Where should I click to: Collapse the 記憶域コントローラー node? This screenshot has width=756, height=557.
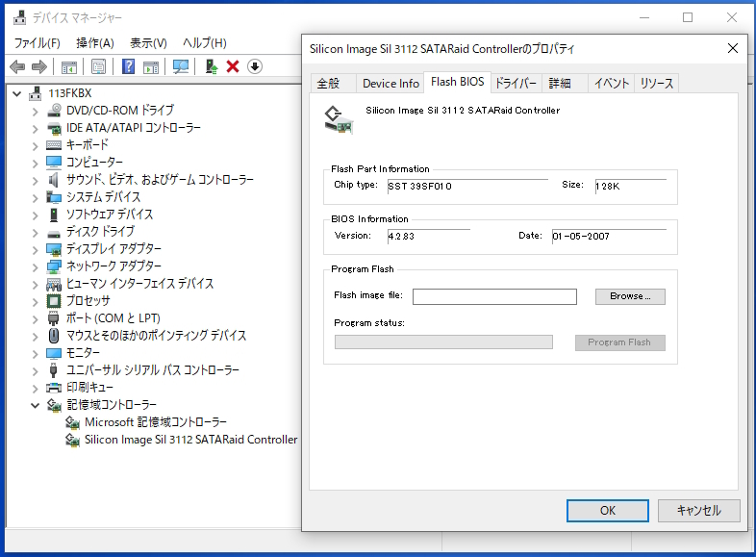35,405
